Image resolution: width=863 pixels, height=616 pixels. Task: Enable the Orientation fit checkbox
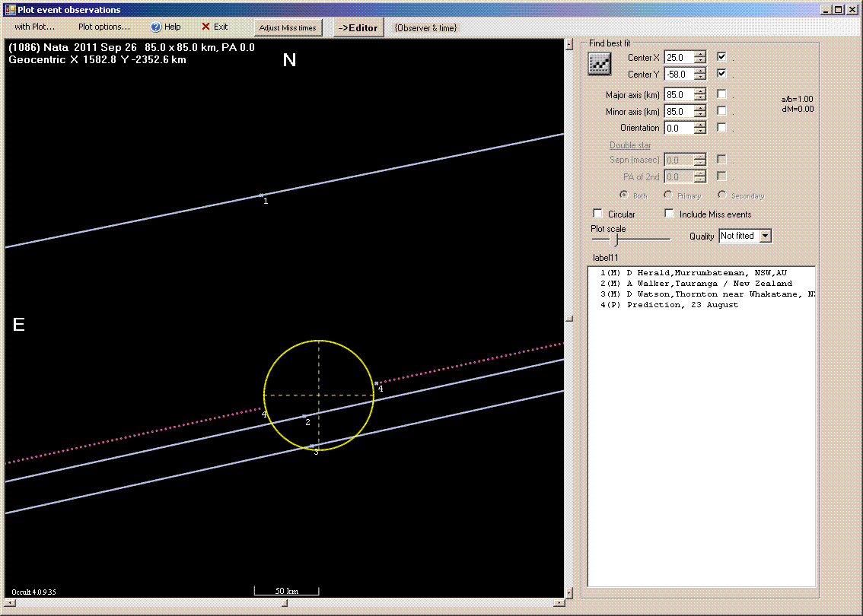coord(721,127)
